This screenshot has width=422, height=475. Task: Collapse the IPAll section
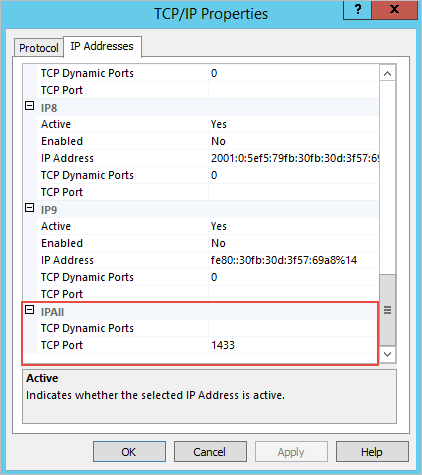pos(30,310)
